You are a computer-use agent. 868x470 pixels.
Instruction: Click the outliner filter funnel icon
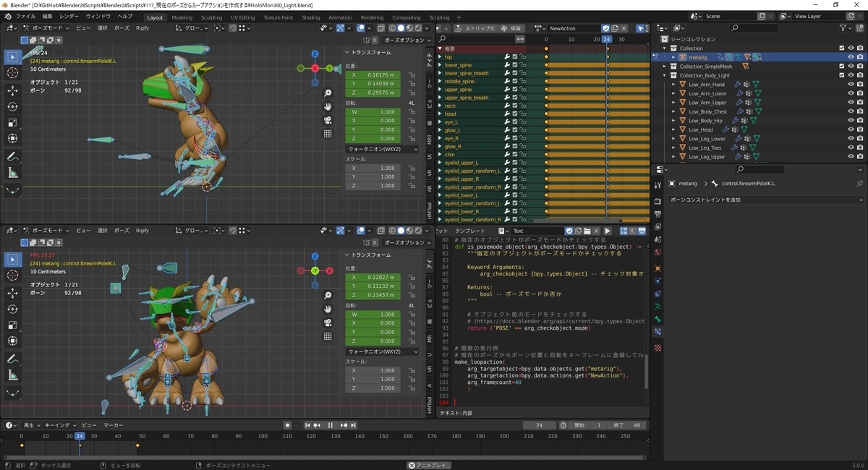[844, 28]
